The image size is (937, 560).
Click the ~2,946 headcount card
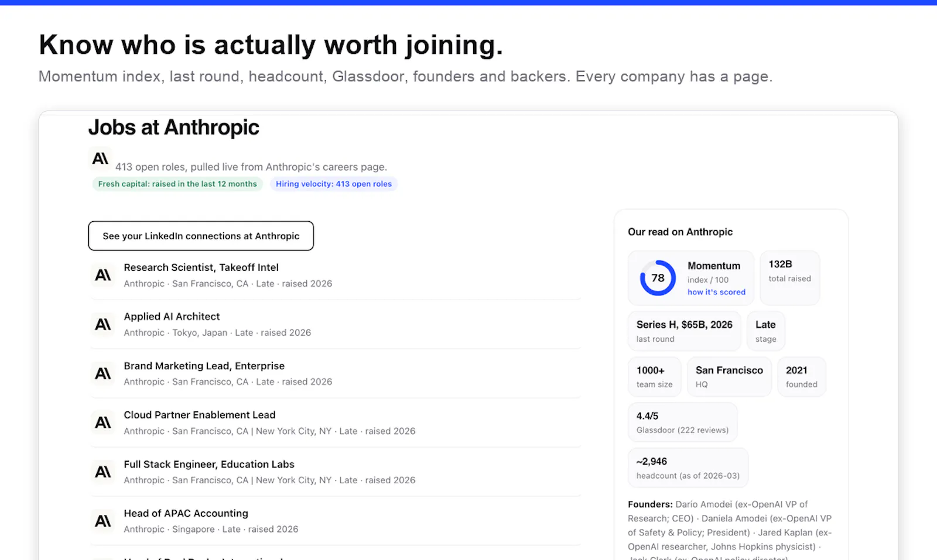[688, 468]
